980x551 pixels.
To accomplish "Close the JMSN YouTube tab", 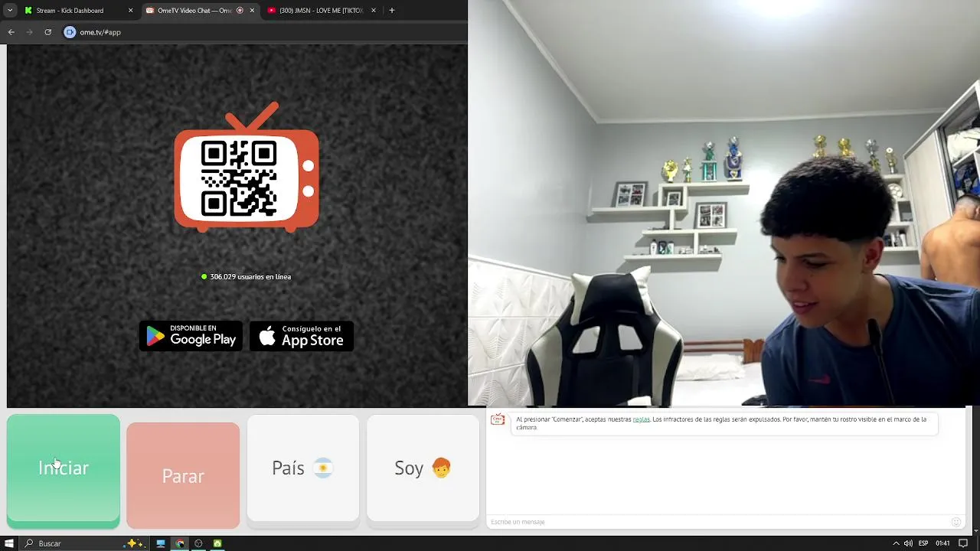I will click(x=374, y=11).
